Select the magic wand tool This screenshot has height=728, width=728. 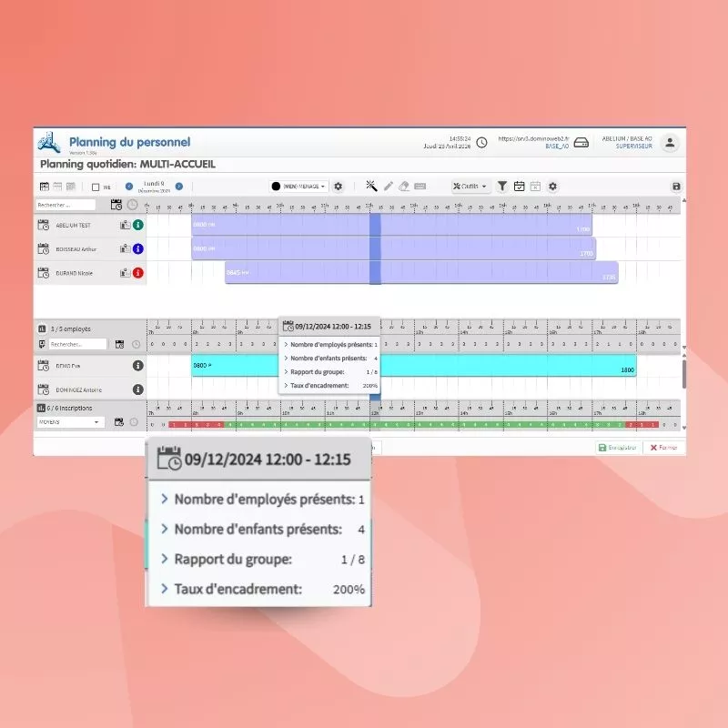click(371, 187)
